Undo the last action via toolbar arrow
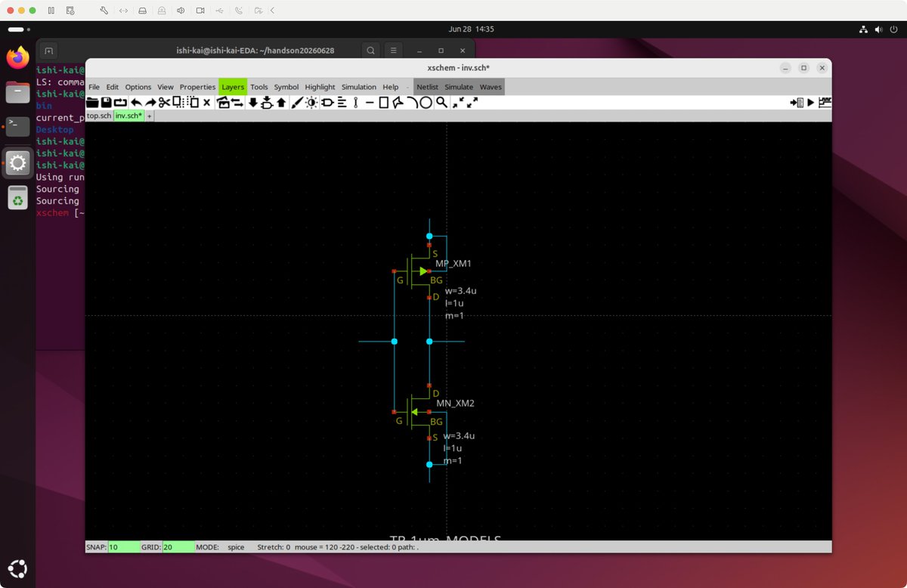The image size is (907, 588). coord(136,102)
